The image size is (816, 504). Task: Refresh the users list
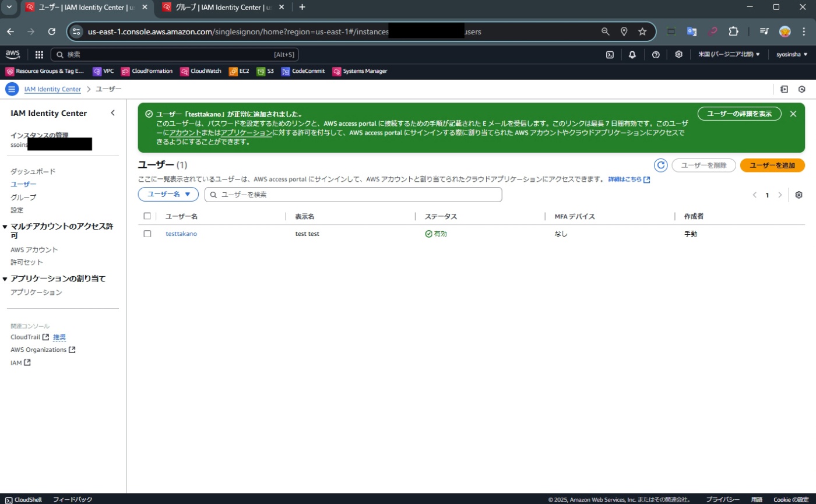pyautogui.click(x=661, y=165)
